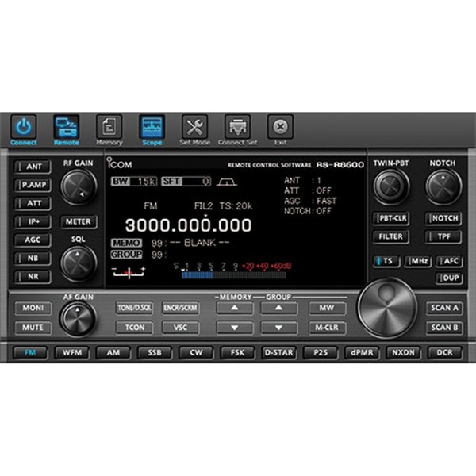The width and height of the screenshot is (476, 476).
Task: Open the Remote control view
Action: pos(67,127)
